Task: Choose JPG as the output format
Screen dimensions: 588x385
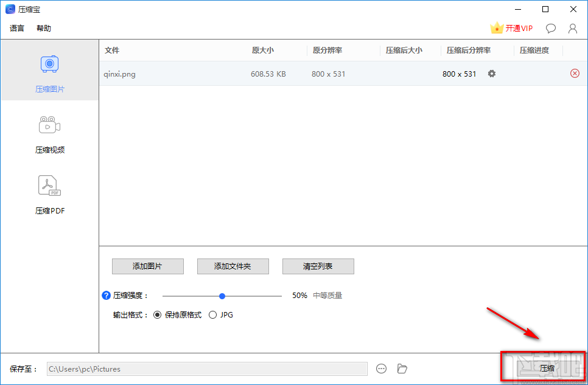Action: (x=213, y=314)
